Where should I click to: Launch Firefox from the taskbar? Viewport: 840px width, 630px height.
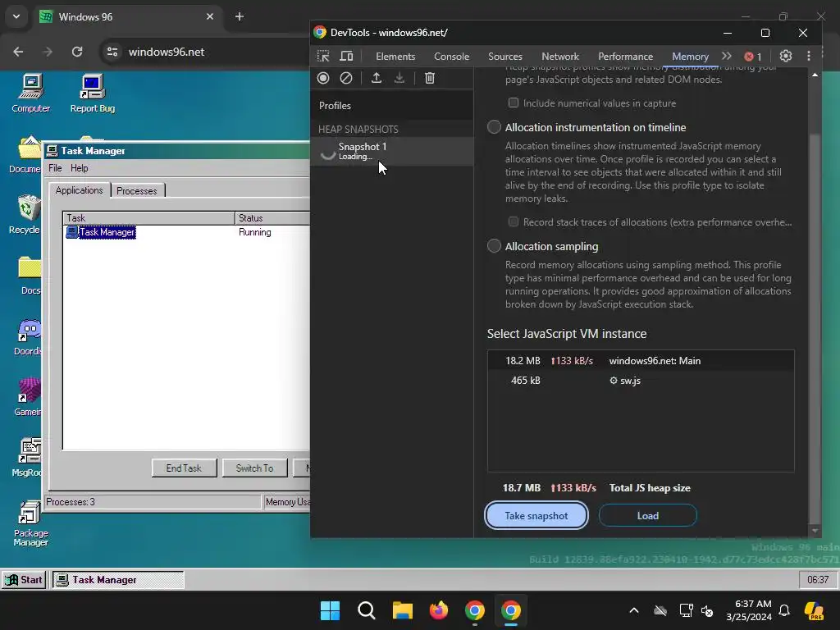[x=439, y=610]
